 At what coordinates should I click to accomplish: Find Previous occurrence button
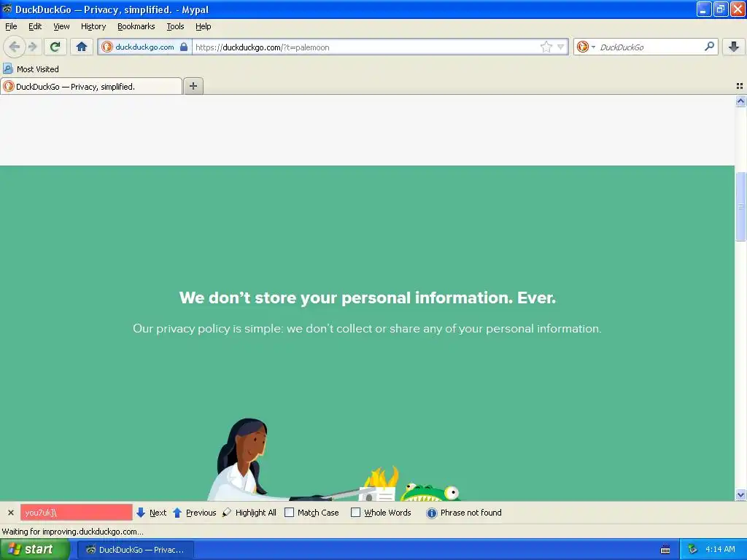(194, 513)
